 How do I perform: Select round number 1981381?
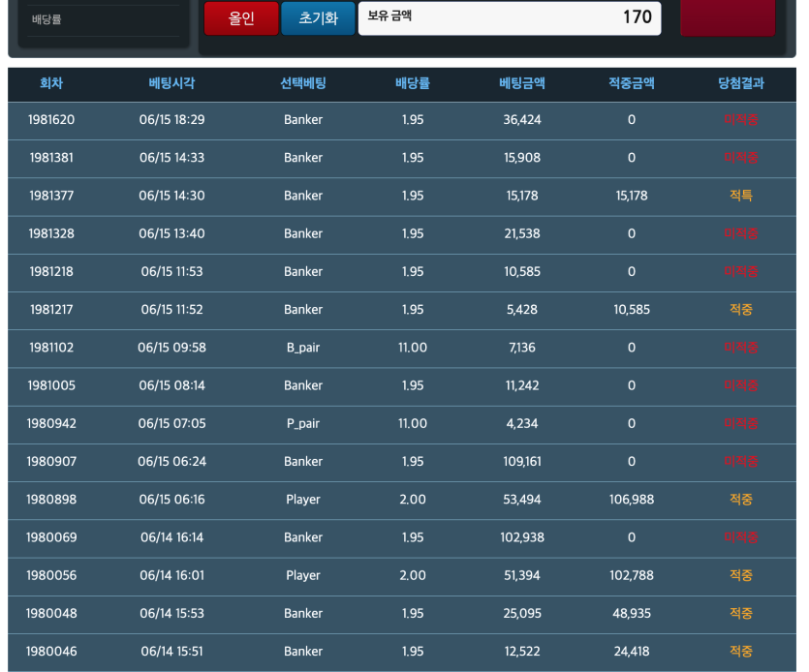[51, 157]
